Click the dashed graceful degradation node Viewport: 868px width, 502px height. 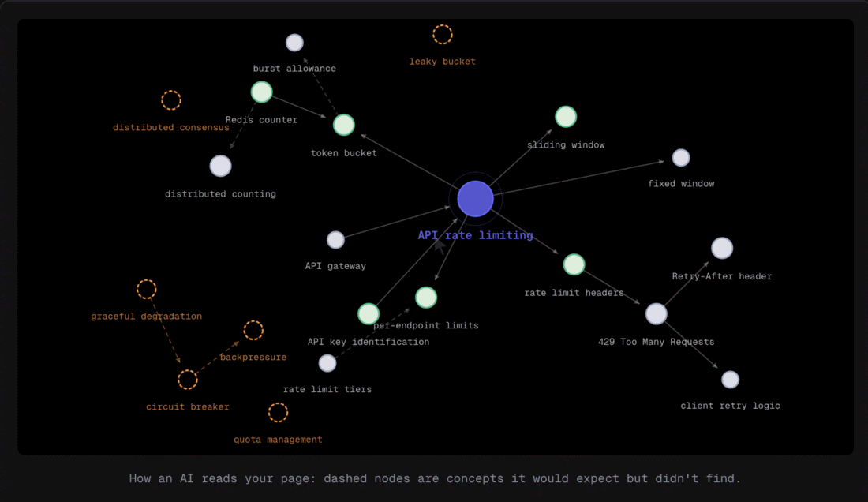tap(147, 290)
